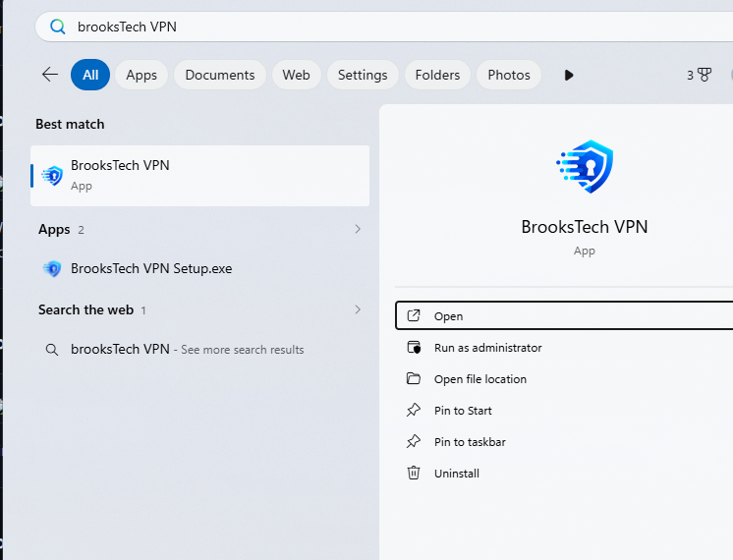The image size is (733, 560).
Task: Select the All filter tab
Action: tap(90, 75)
